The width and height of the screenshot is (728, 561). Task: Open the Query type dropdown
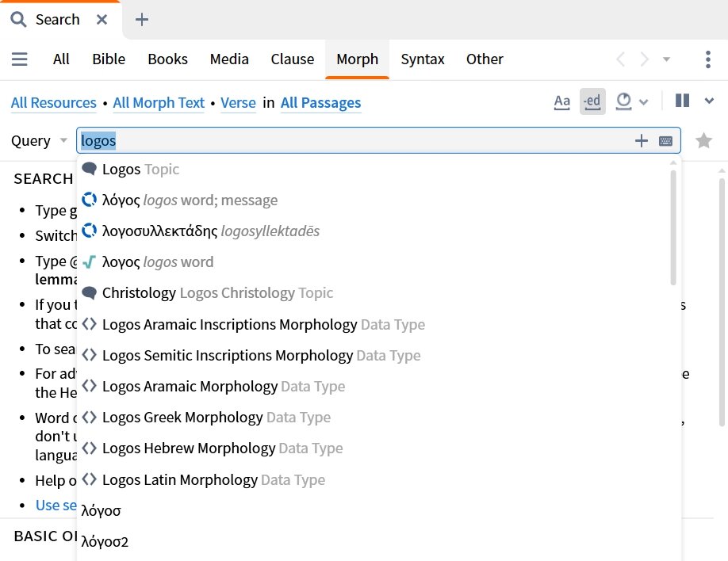39,140
